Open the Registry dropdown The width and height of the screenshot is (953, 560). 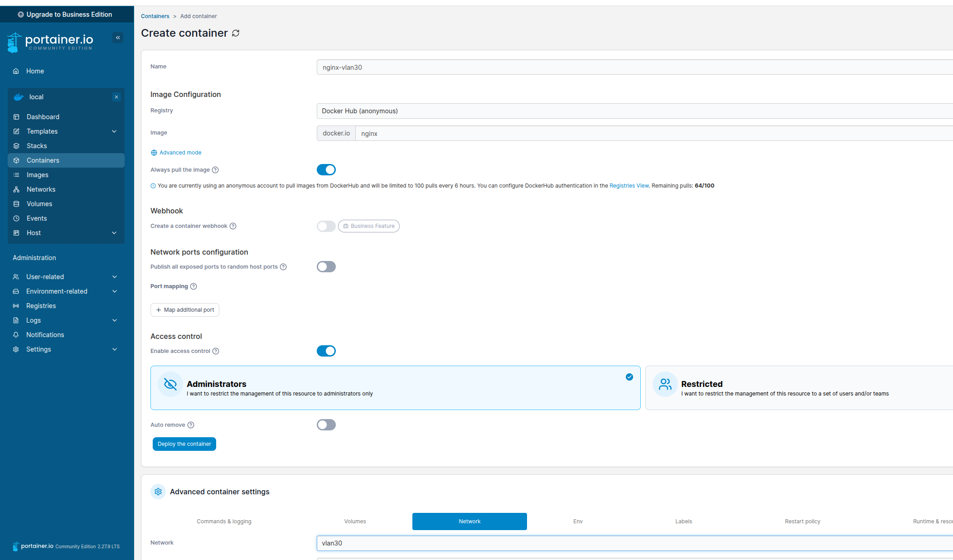(x=634, y=111)
